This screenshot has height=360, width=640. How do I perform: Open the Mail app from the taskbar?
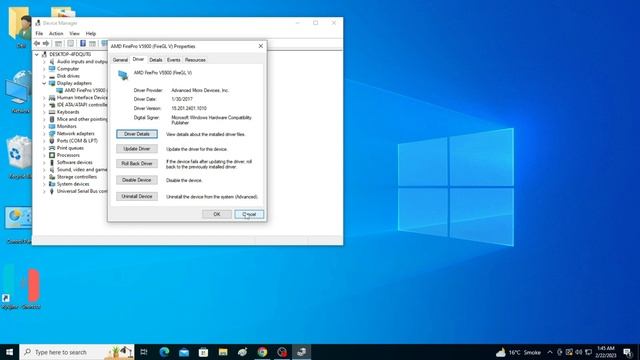(184, 352)
